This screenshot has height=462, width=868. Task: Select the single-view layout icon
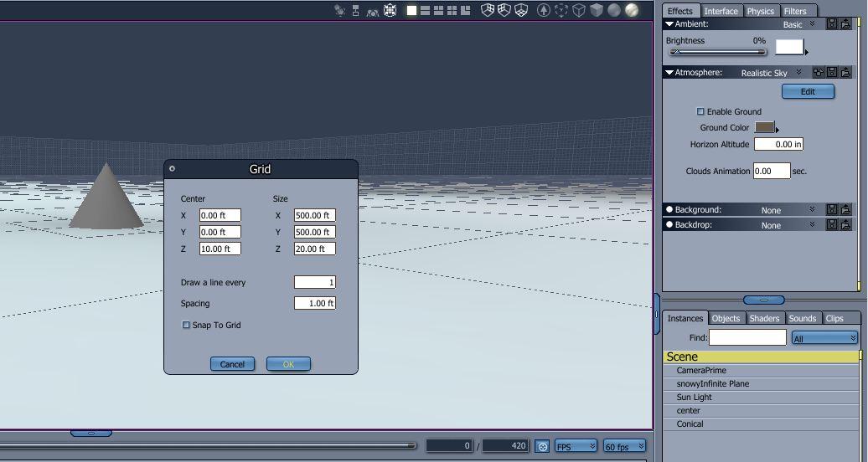coord(411,10)
